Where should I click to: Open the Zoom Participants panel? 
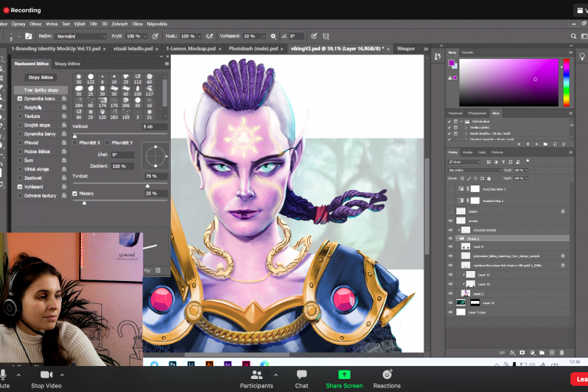(x=256, y=374)
